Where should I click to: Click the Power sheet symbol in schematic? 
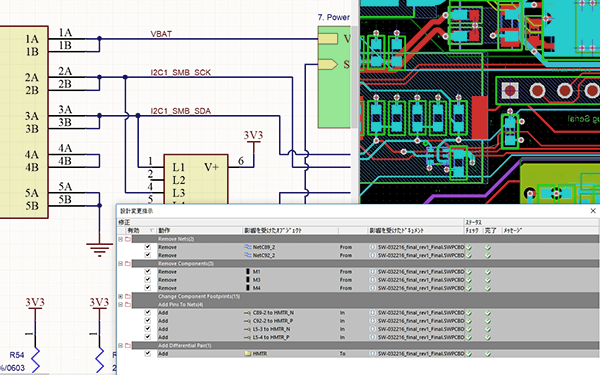334,77
